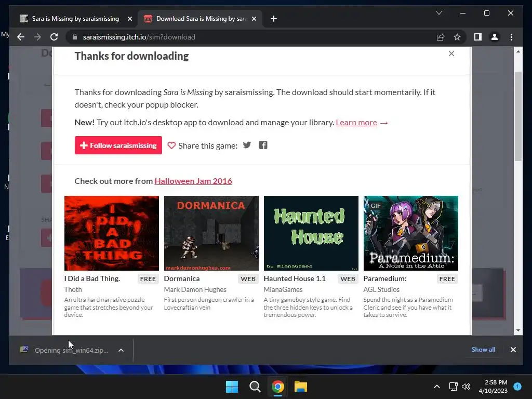The width and height of the screenshot is (532, 399).
Task: Open author AGL Studios' page
Action: pos(381,289)
